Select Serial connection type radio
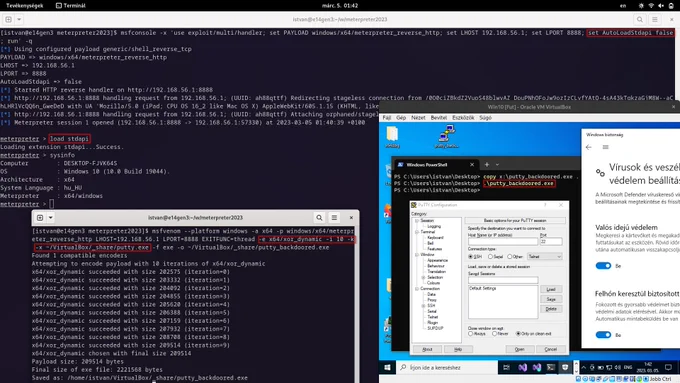This screenshot has width=680, height=383. click(x=490, y=257)
